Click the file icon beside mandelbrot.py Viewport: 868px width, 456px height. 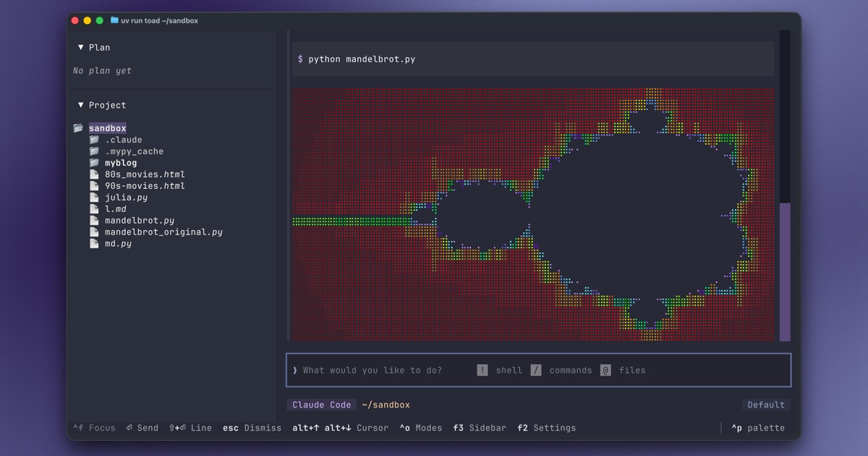coord(94,220)
